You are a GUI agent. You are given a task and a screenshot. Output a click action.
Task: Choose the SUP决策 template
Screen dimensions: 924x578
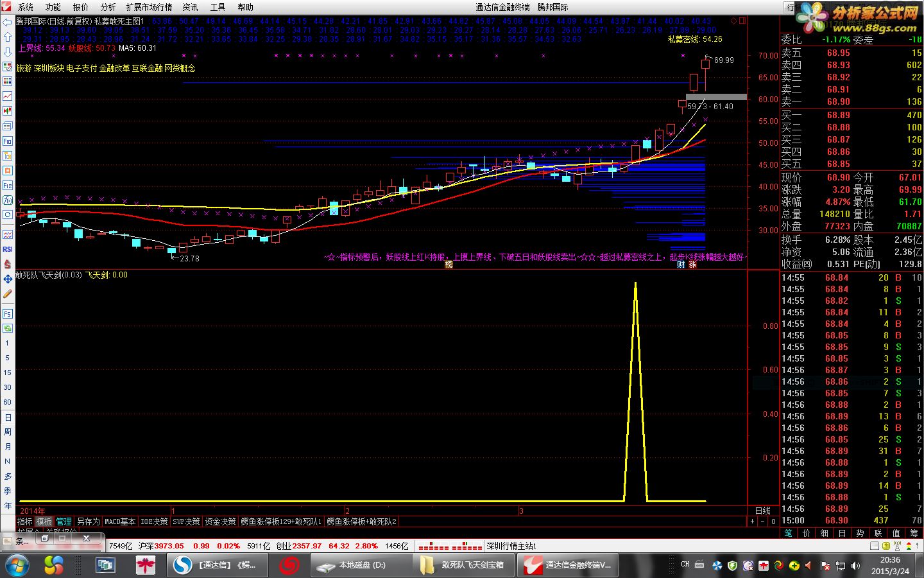(x=187, y=521)
